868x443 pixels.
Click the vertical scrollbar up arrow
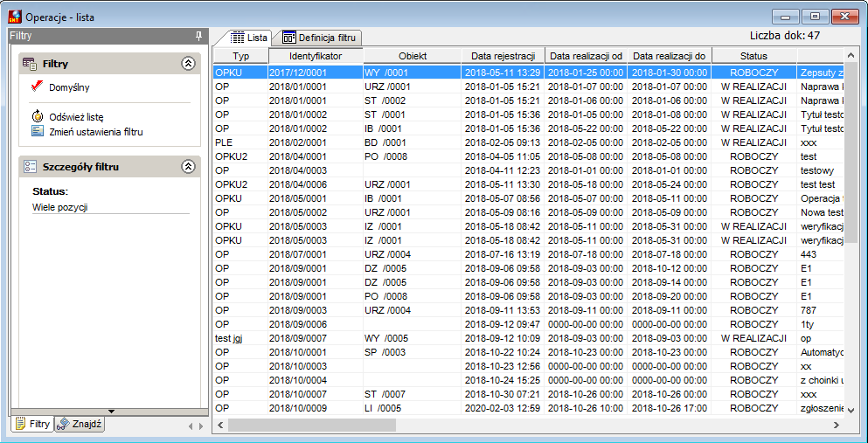[x=851, y=55]
